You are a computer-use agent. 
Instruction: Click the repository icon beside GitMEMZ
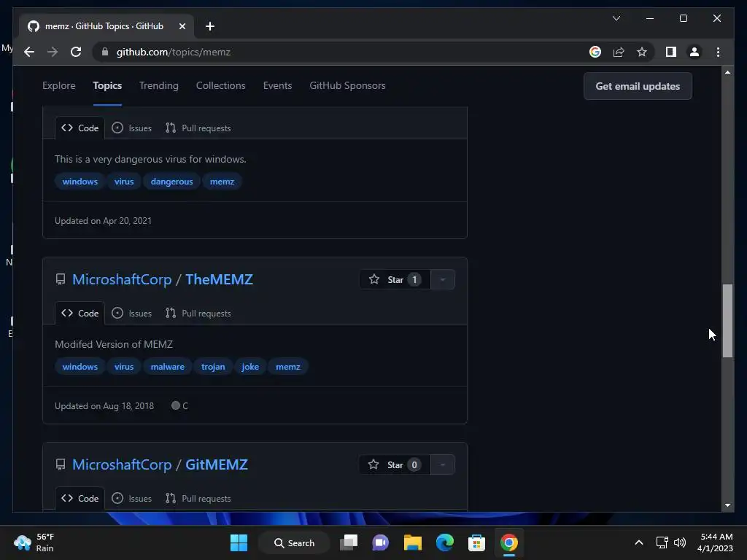(61, 464)
